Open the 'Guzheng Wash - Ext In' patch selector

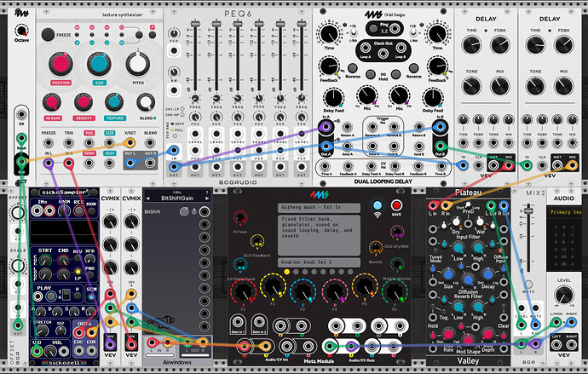tap(319, 207)
